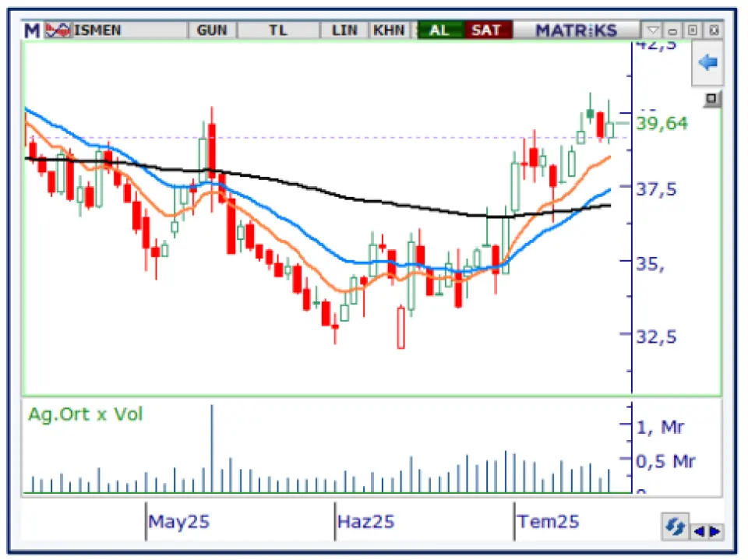The height and width of the screenshot is (560, 748).
Task: Click the MATRIKS brand label
Action: (x=577, y=30)
